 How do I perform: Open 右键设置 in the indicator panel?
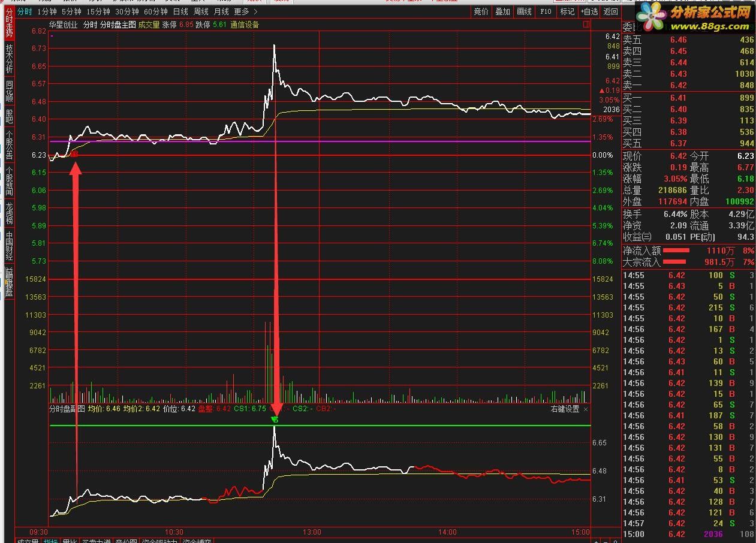coord(565,409)
